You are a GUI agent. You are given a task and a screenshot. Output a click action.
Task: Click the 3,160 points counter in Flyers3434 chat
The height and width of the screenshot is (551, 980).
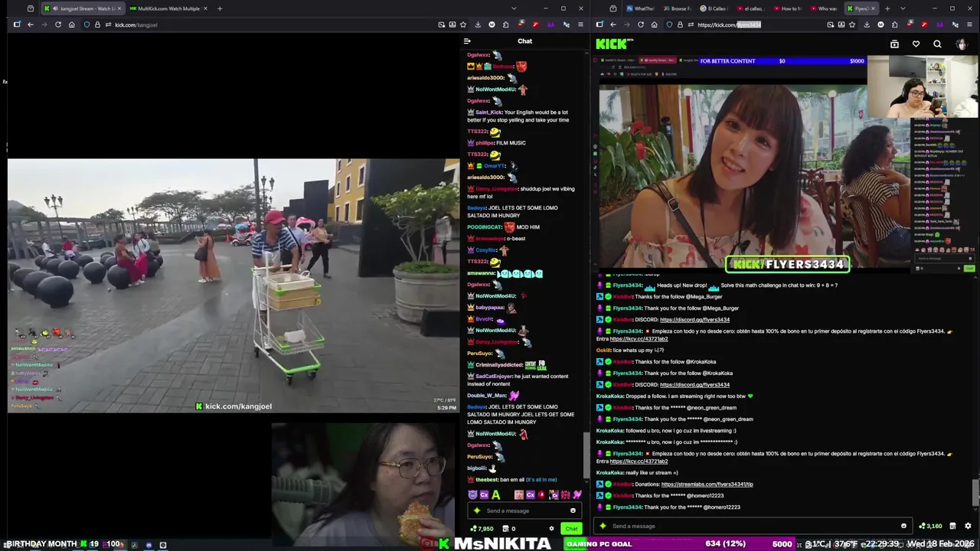(x=931, y=526)
